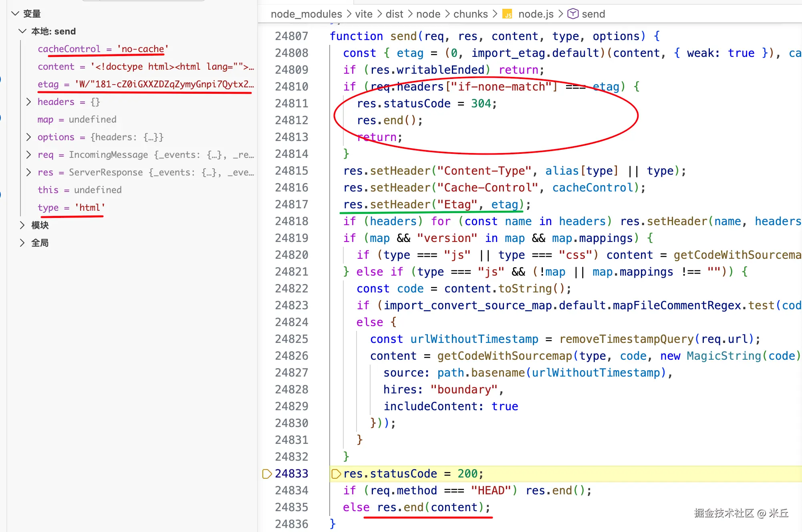Select the type = 'html' variable

click(71, 208)
